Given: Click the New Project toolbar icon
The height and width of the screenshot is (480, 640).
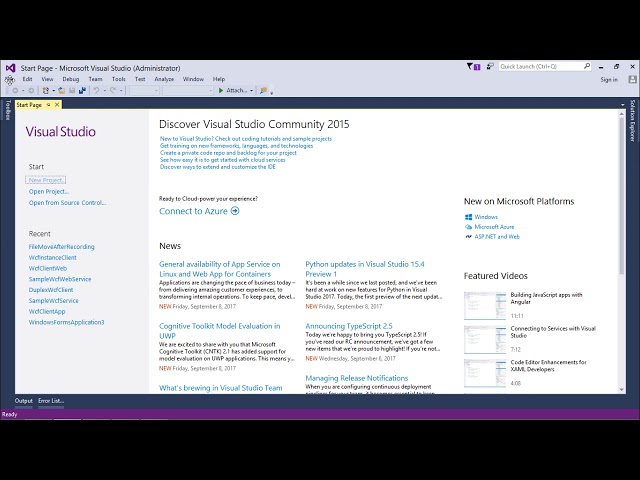Looking at the screenshot, I should pyautogui.click(x=46, y=90).
